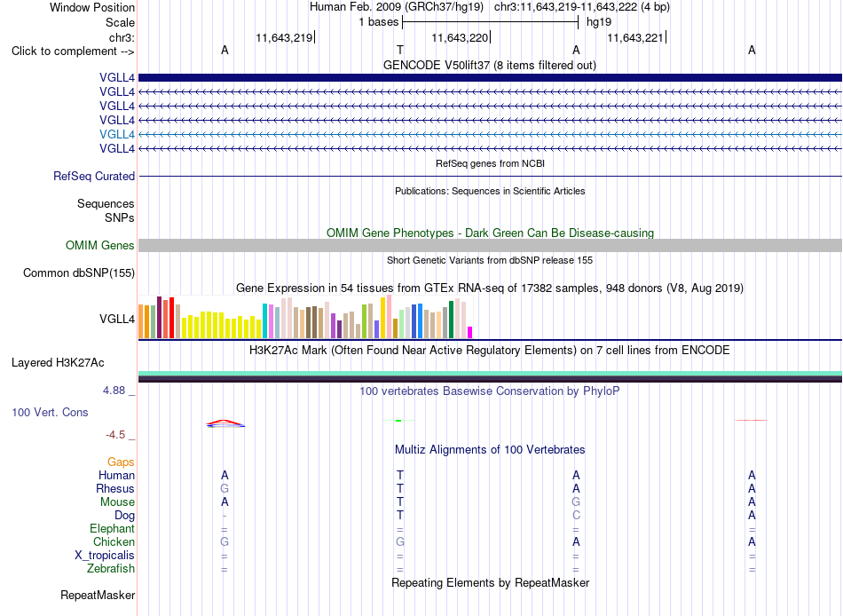Screen dimensions: 843x616
Task: Select the light-blue VGLL4 transcript label
Action: (116, 135)
